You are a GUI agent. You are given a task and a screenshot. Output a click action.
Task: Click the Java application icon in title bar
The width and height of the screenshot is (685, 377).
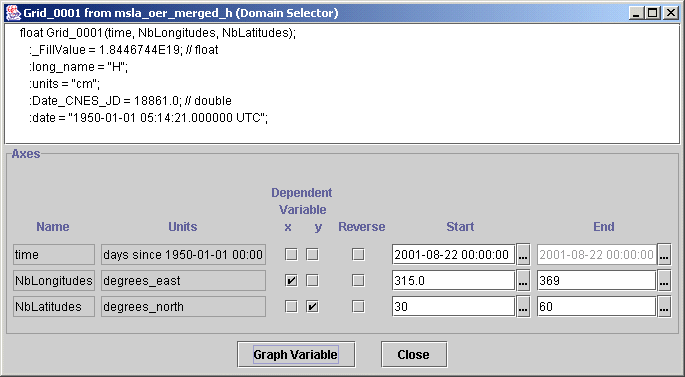coord(13,13)
